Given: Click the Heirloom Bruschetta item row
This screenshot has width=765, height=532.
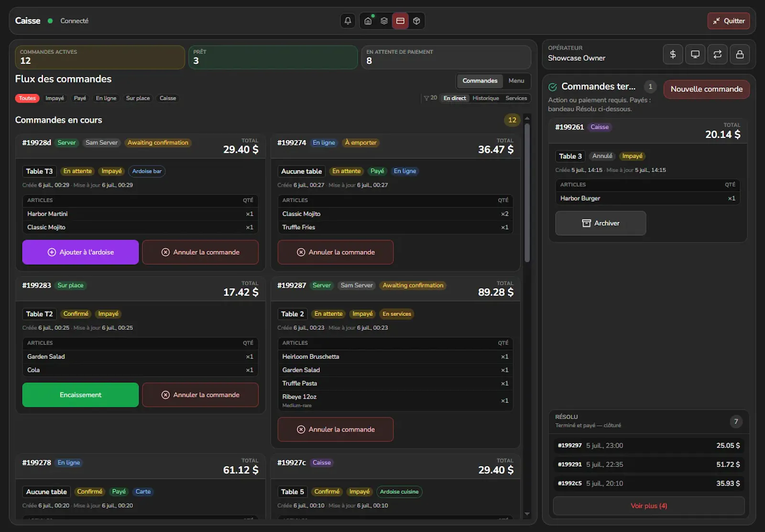Looking at the screenshot, I should coord(395,357).
